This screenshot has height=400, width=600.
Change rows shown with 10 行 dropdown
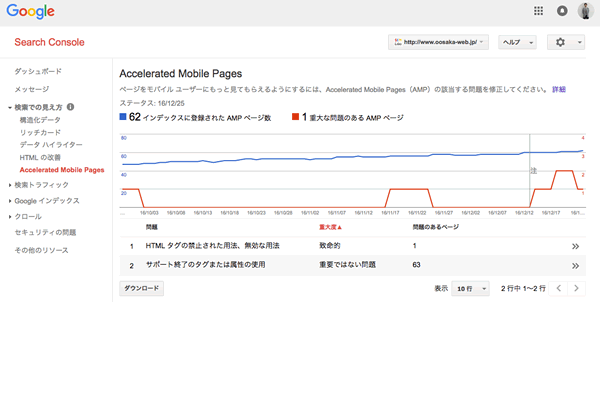tap(470, 288)
